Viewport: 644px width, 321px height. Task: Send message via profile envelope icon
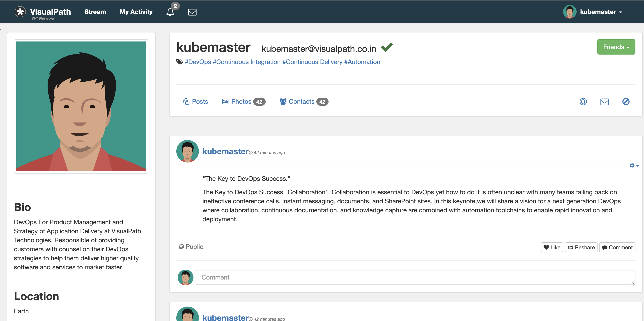(x=604, y=101)
